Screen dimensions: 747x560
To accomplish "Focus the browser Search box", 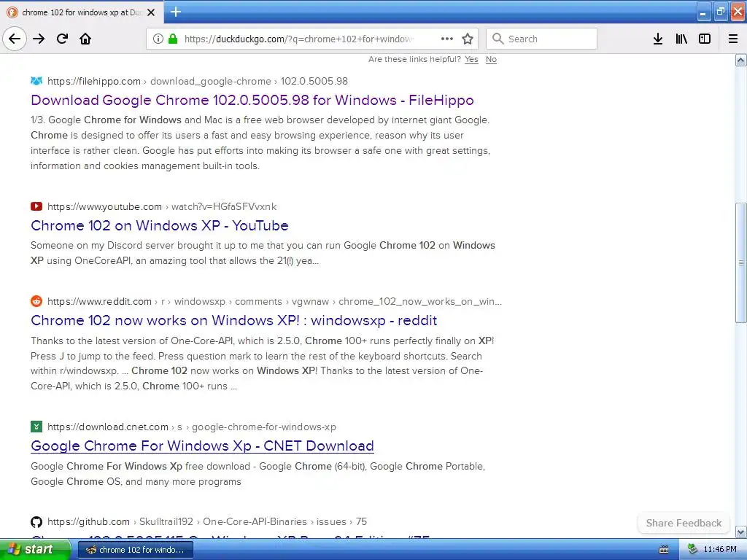I will click(x=542, y=39).
